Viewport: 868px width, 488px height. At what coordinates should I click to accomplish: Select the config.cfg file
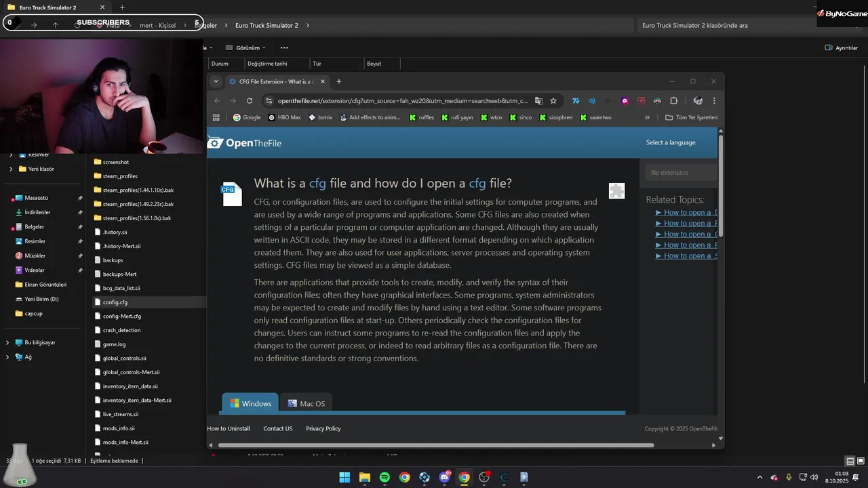click(x=115, y=302)
